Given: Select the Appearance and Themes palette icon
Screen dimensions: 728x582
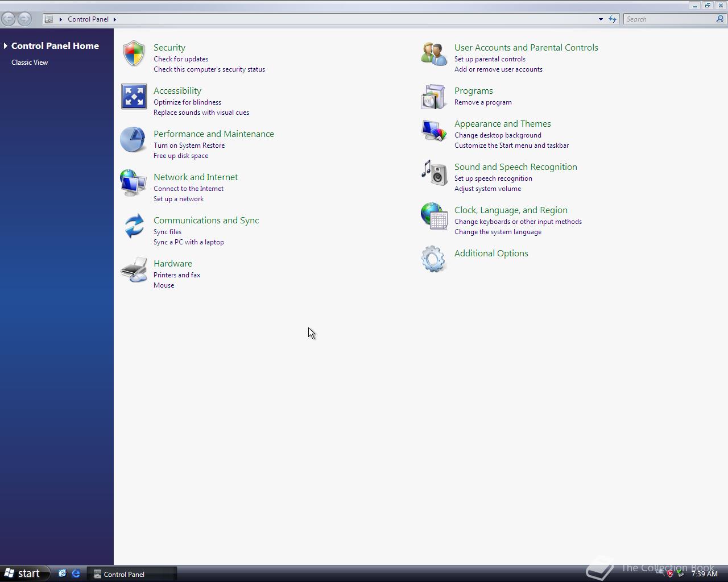Looking at the screenshot, I should pyautogui.click(x=433, y=130).
